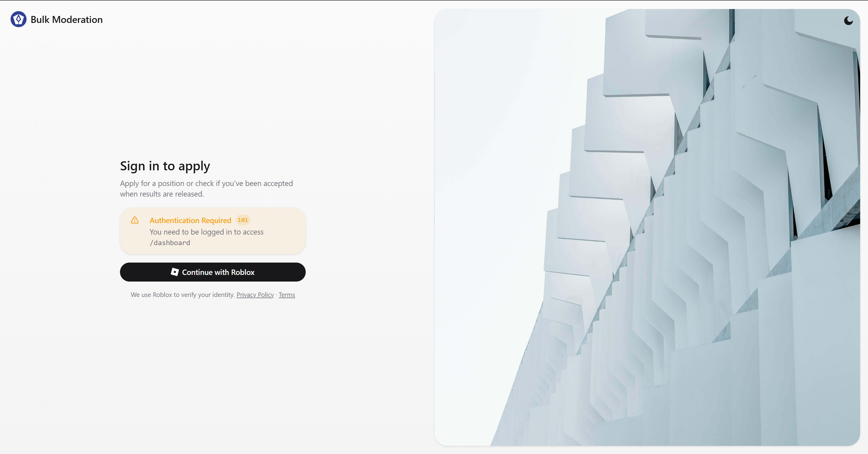Click the warning triangle icon in alert
The width and height of the screenshot is (868, 454).
(x=135, y=220)
